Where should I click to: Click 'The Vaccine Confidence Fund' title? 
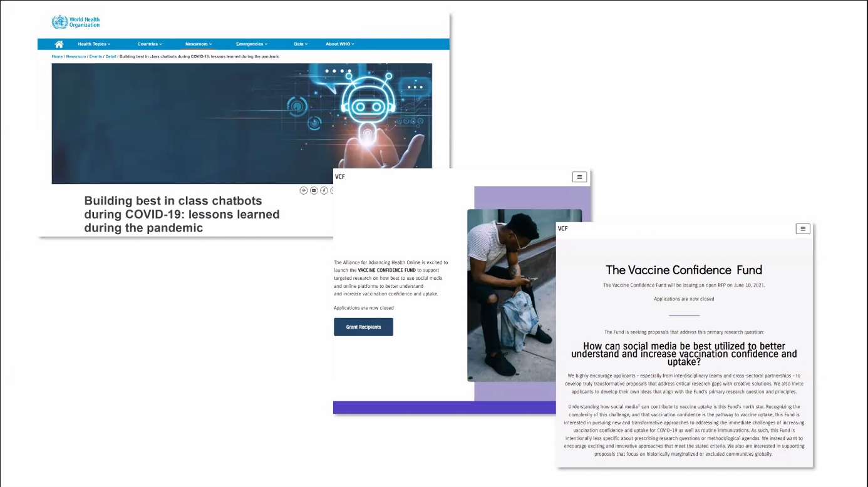click(684, 270)
